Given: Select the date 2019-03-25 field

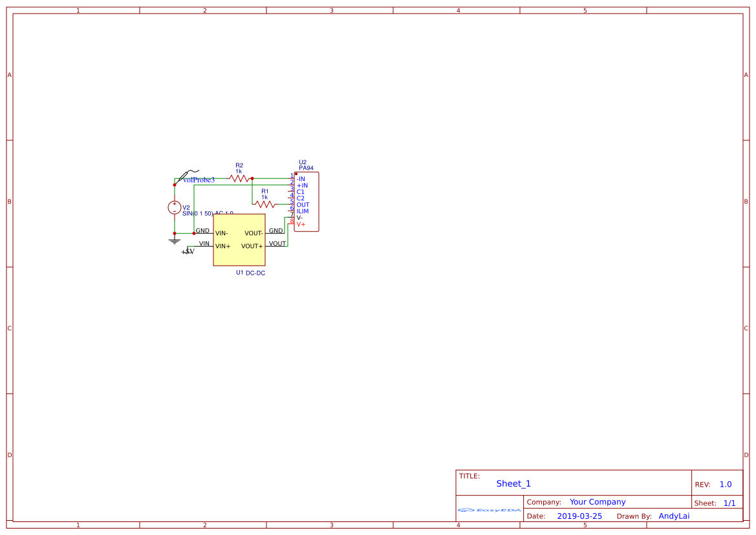Looking at the screenshot, I should click(x=579, y=516).
